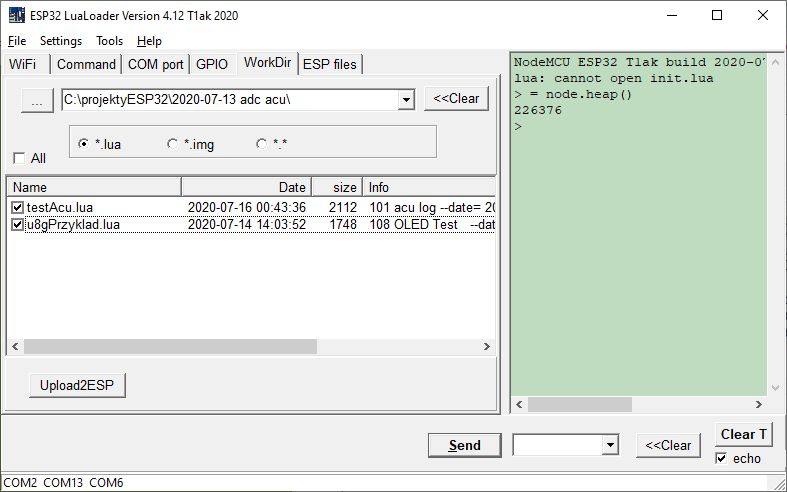Click COM13 in the status bar
The image size is (787, 492).
point(63,482)
